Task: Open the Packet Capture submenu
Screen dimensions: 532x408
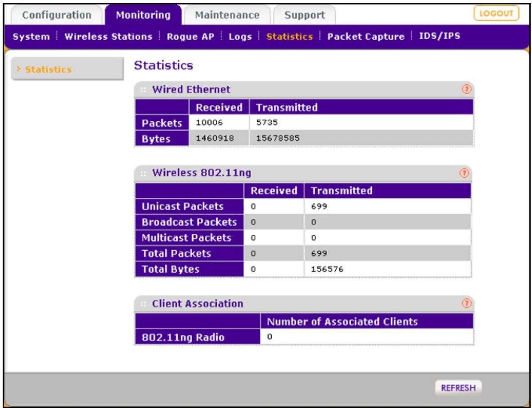Action: click(x=366, y=36)
